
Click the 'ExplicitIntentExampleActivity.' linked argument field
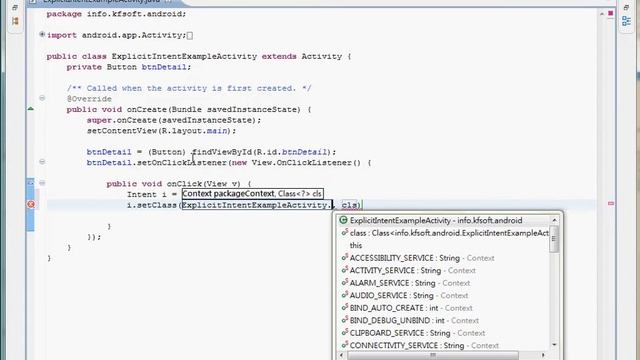click(257, 205)
